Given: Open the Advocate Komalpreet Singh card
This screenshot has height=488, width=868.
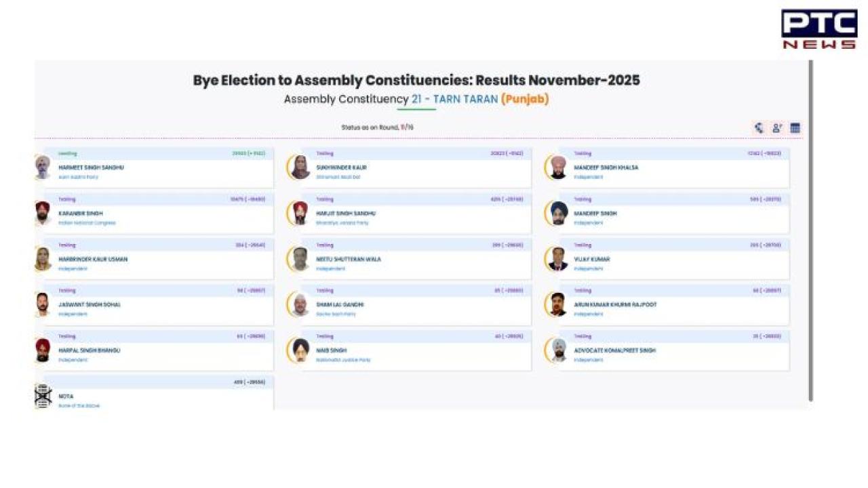Looking at the screenshot, I should point(667,351).
